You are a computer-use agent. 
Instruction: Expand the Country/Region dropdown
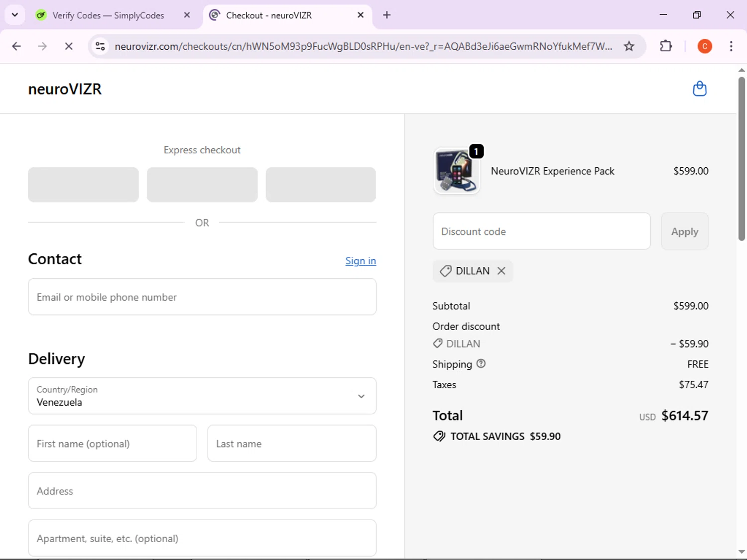point(202,396)
